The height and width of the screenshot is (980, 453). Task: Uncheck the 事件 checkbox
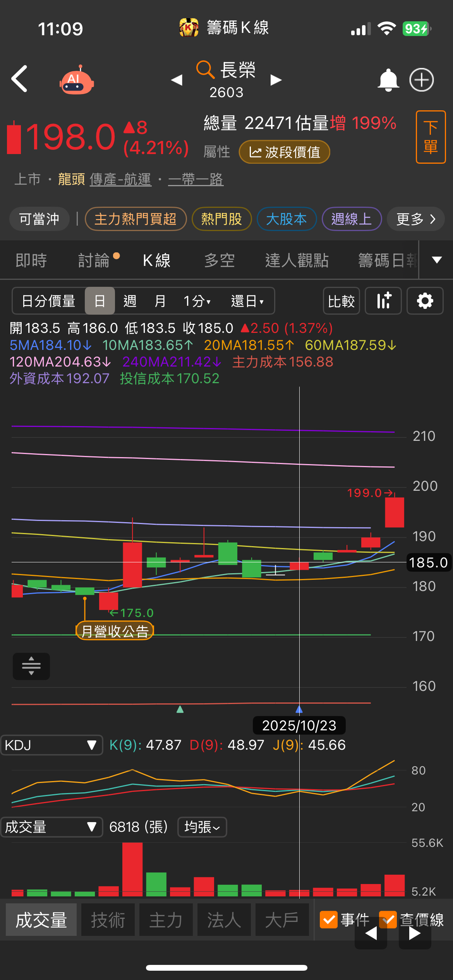[x=329, y=920]
